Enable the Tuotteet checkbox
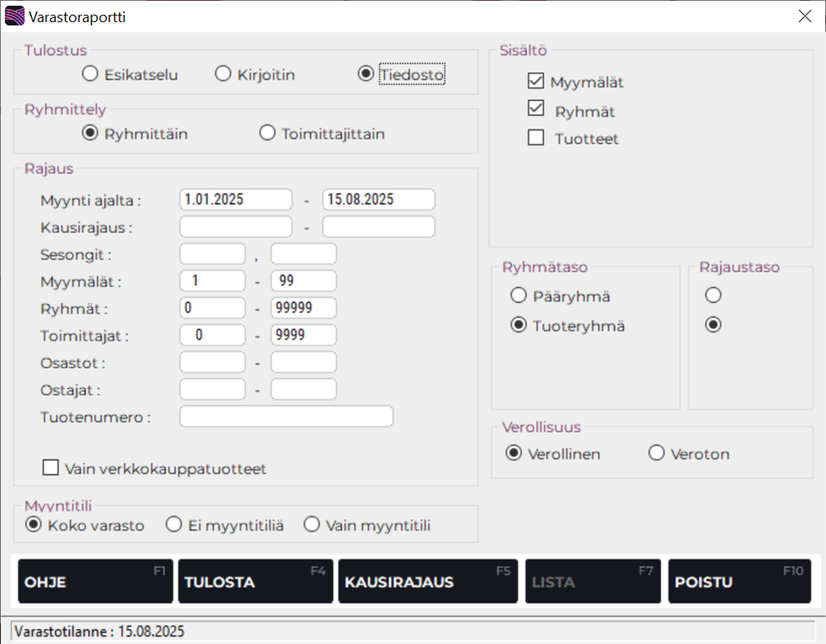This screenshot has height=644, width=826. point(536,138)
